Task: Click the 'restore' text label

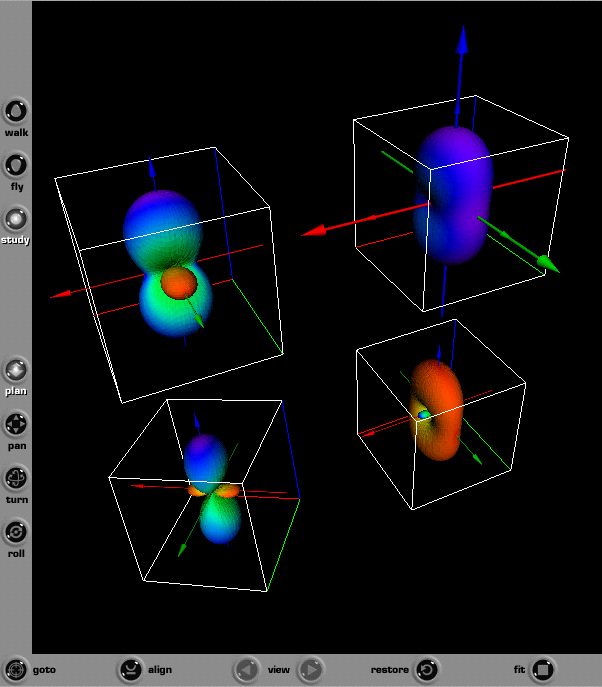Action: tap(390, 670)
